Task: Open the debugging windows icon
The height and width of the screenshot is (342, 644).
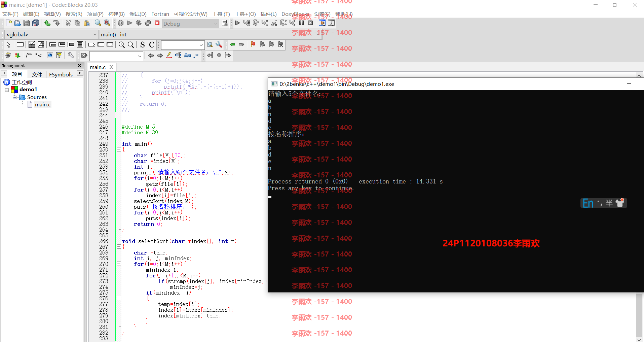Action: [x=322, y=23]
